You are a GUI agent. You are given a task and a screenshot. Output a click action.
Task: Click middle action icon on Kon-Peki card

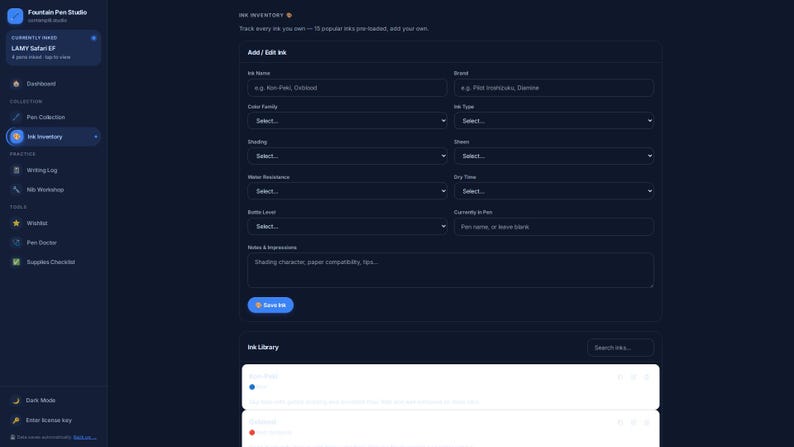(x=633, y=377)
